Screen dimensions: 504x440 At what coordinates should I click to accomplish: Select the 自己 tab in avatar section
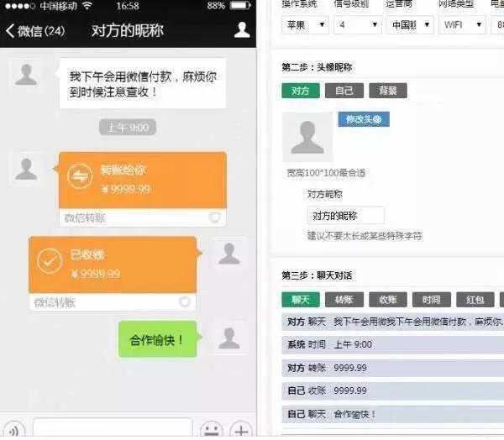[344, 91]
